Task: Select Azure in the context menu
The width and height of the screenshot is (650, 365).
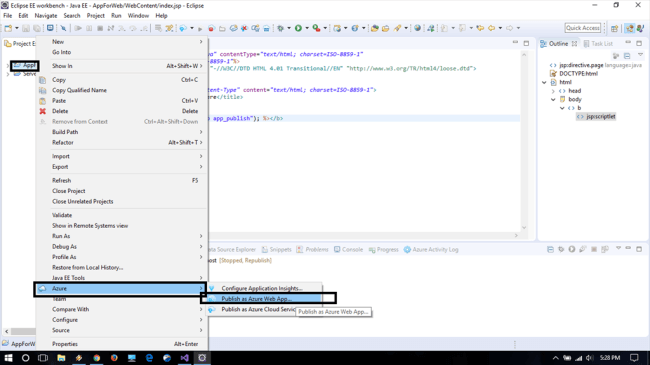Action: click(x=120, y=289)
